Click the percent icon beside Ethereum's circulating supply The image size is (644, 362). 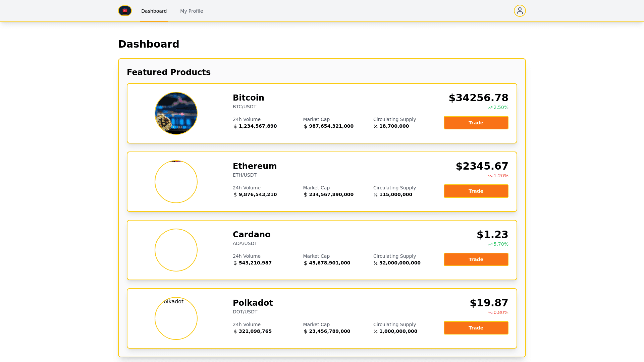(376, 195)
